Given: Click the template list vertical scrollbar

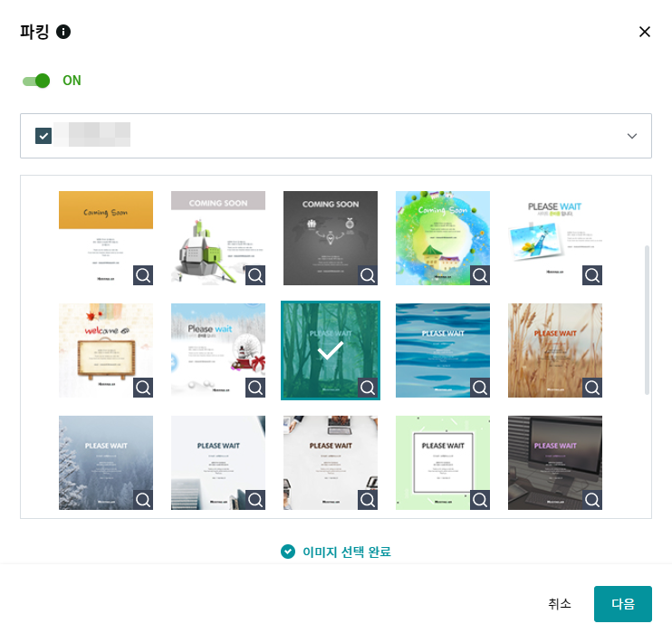Looking at the screenshot, I should (x=647, y=320).
